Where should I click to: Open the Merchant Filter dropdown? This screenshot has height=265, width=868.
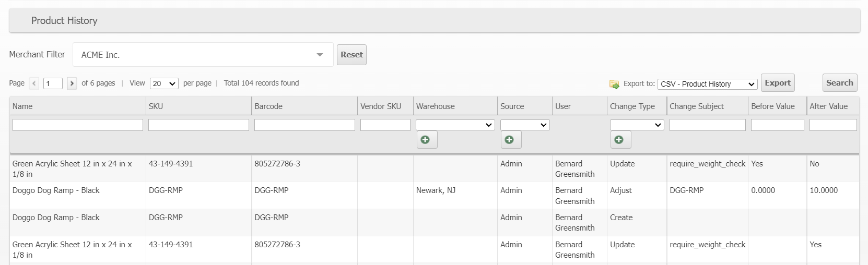203,55
